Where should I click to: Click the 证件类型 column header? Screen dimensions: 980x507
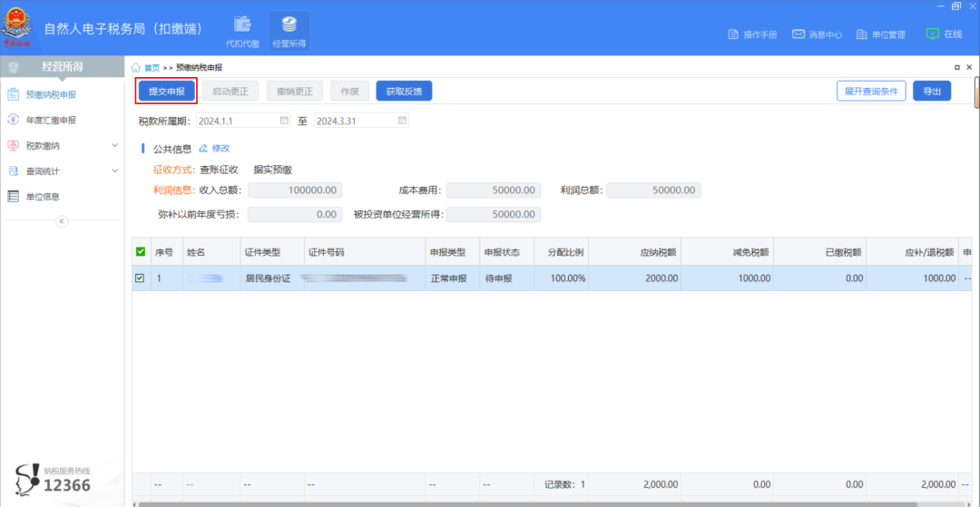point(272,251)
